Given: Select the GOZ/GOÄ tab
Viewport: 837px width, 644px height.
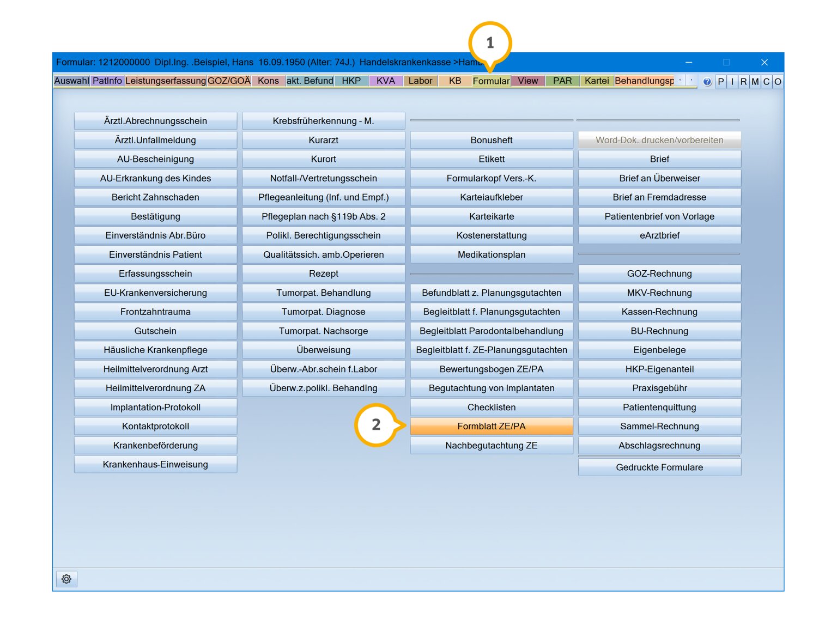Looking at the screenshot, I should click(x=229, y=81).
